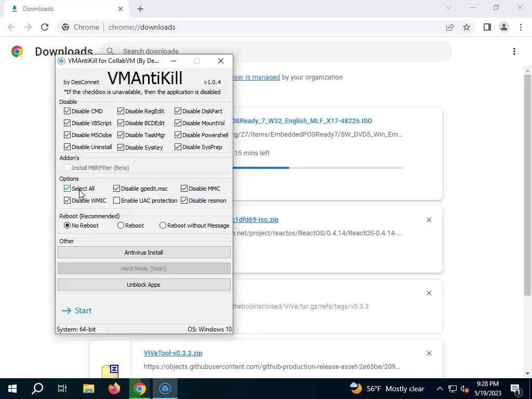Open browser is managed link
The height and width of the screenshot is (399, 532).
tap(257, 77)
